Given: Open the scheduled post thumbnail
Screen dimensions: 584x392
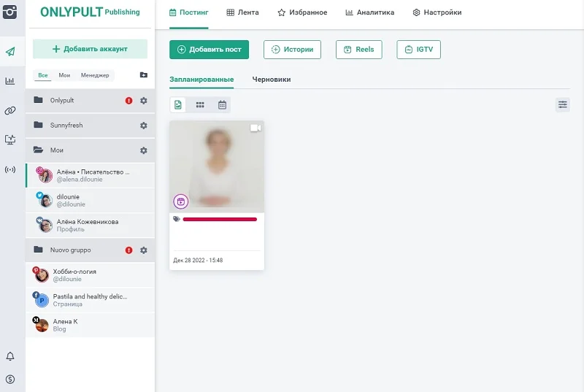Looking at the screenshot, I should [217, 166].
